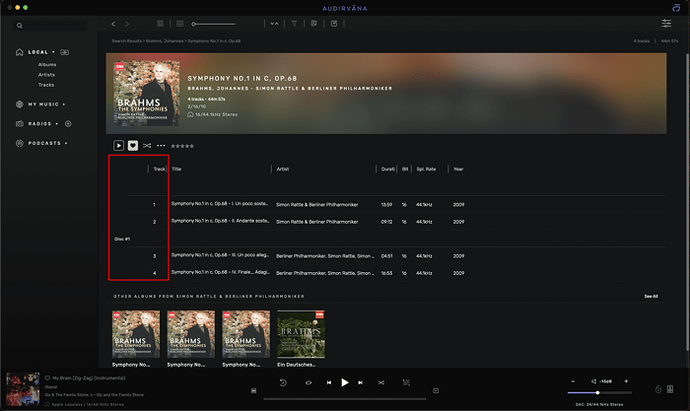This screenshot has width=690, height=411.
Task: Click the search field magnifier icon
Action: (19, 26)
